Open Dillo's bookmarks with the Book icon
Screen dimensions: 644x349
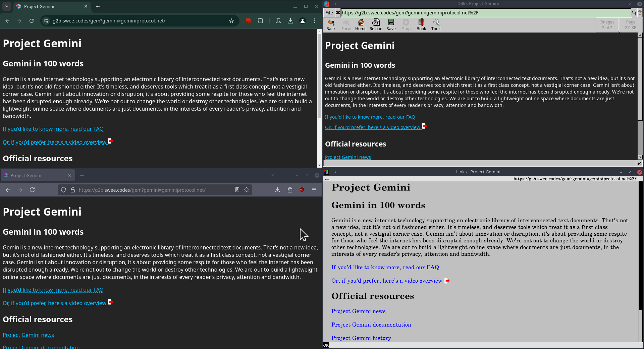tap(421, 24)
